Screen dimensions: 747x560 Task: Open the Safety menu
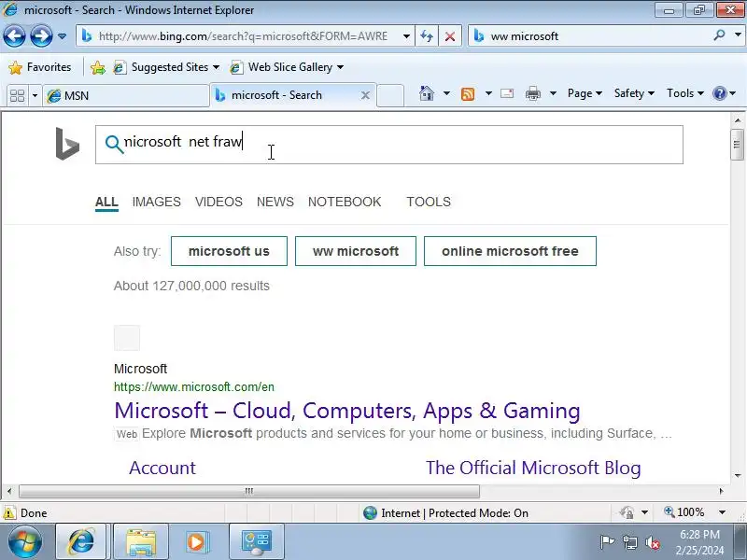click(x=634, y=93)
